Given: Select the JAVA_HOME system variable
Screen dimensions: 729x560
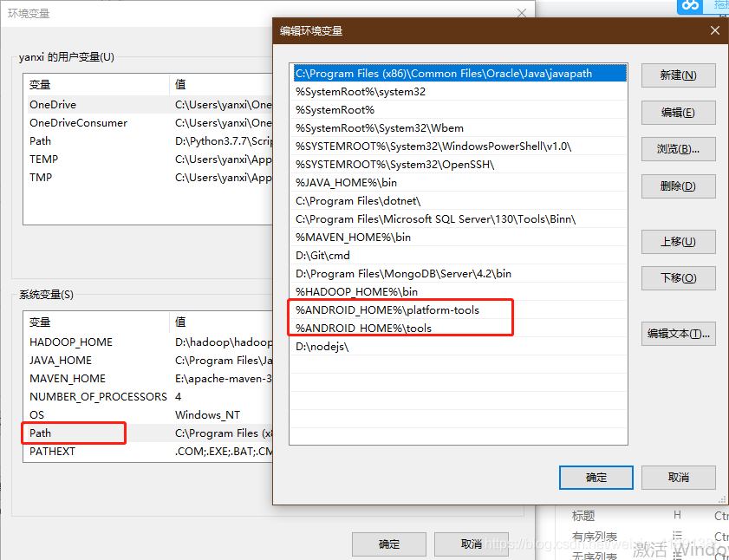Looking at the screenshot, I should point(148,361).
